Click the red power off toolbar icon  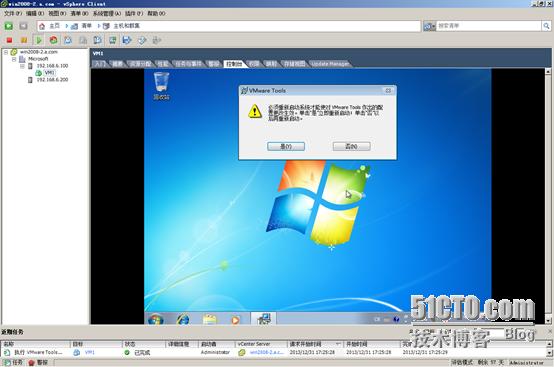9,40
